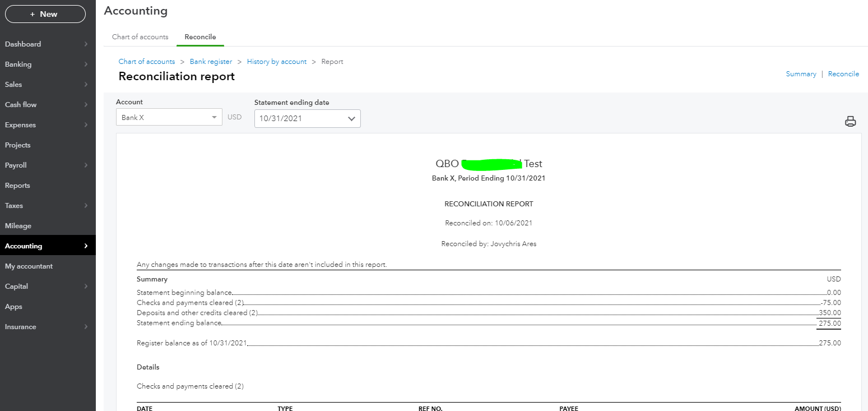Open the Statement ending date dropdown

pos(307,118)
